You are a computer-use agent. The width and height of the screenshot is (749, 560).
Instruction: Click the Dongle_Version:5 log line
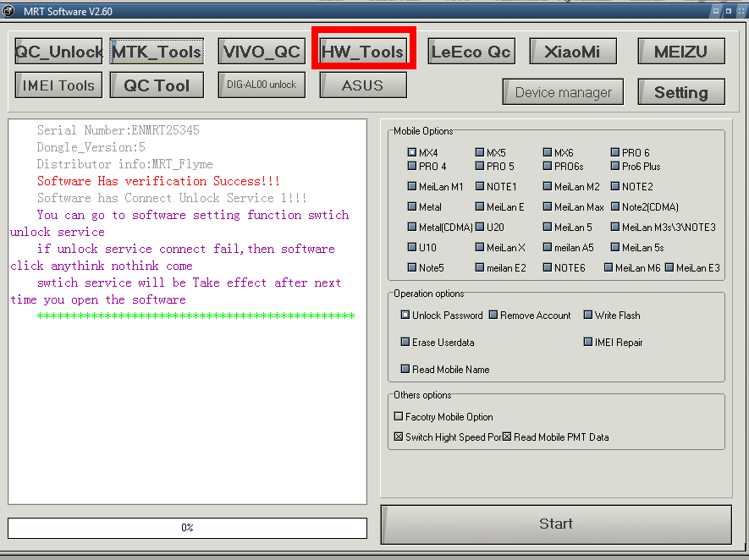(91, 147)
